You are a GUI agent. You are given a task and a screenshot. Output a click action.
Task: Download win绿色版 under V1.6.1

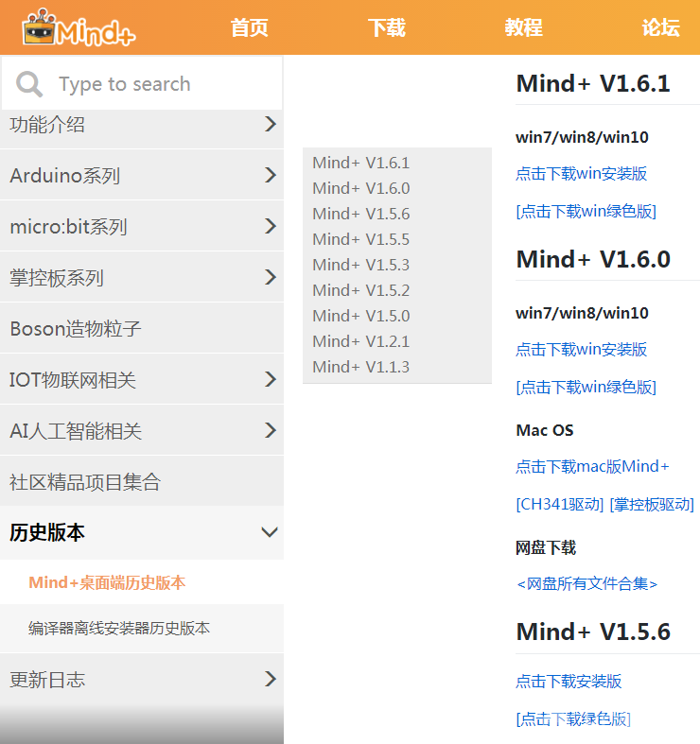coord(586,211)
